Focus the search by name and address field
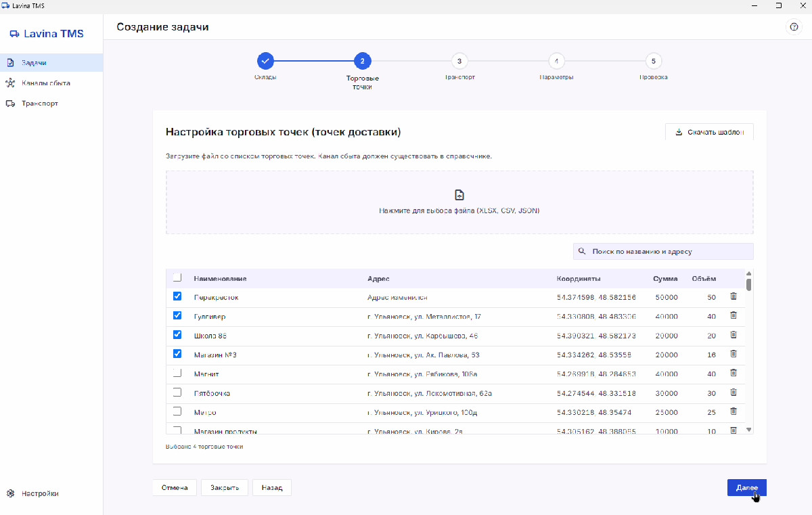Screen dimensions: 812x515 point(663,251)
